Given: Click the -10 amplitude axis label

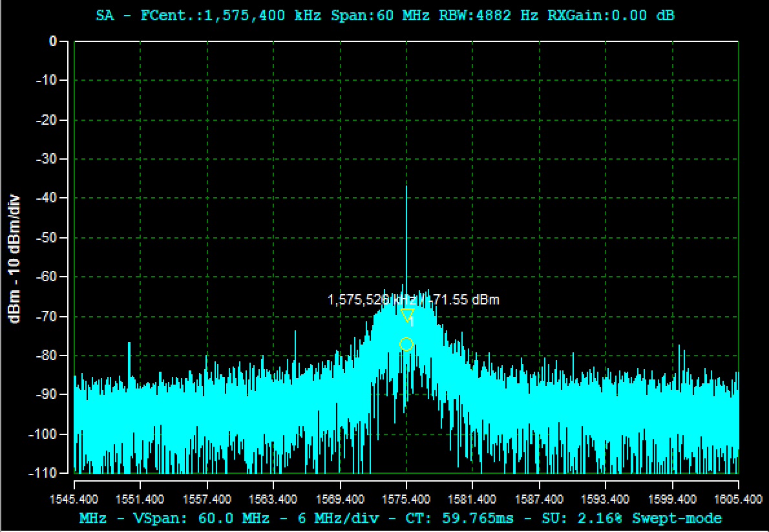Looking at the screenshot, I should point(47,81).
